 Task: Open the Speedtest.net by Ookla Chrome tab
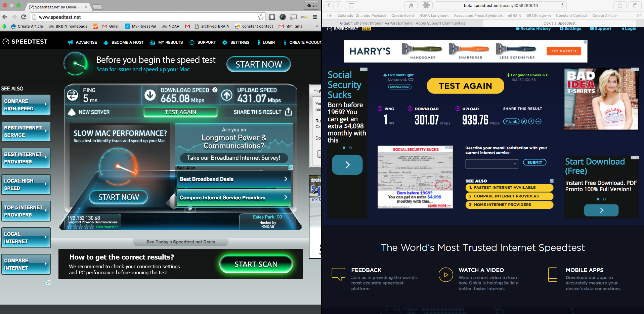pyautogui.click(x=58, y=7)
